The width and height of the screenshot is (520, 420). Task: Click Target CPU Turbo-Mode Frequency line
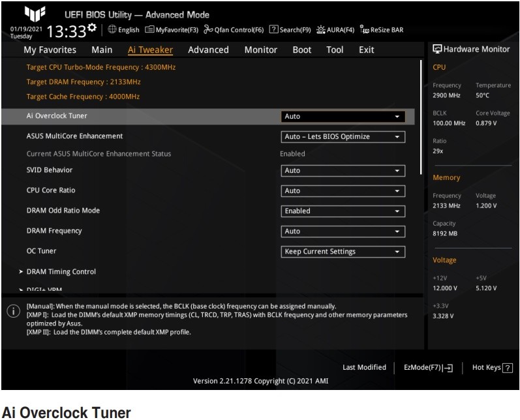point(101,67)
